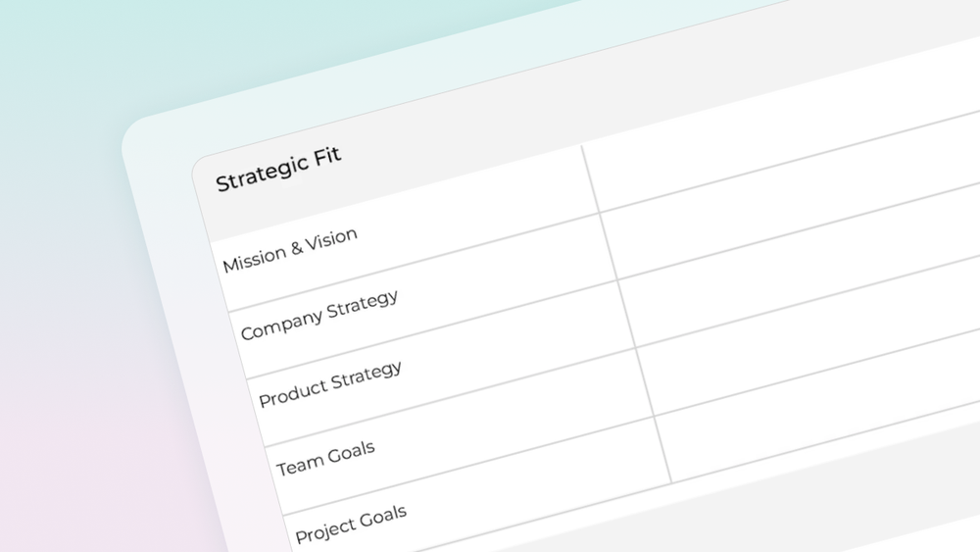
Task: Click the Product Strategy row label
Action: coord(330,384)
